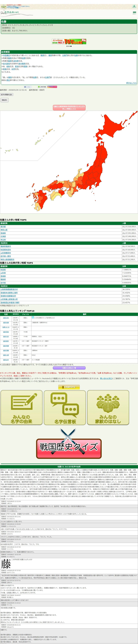
Task: Click the ratio value 36.335%
Action: tap(126, 289)
